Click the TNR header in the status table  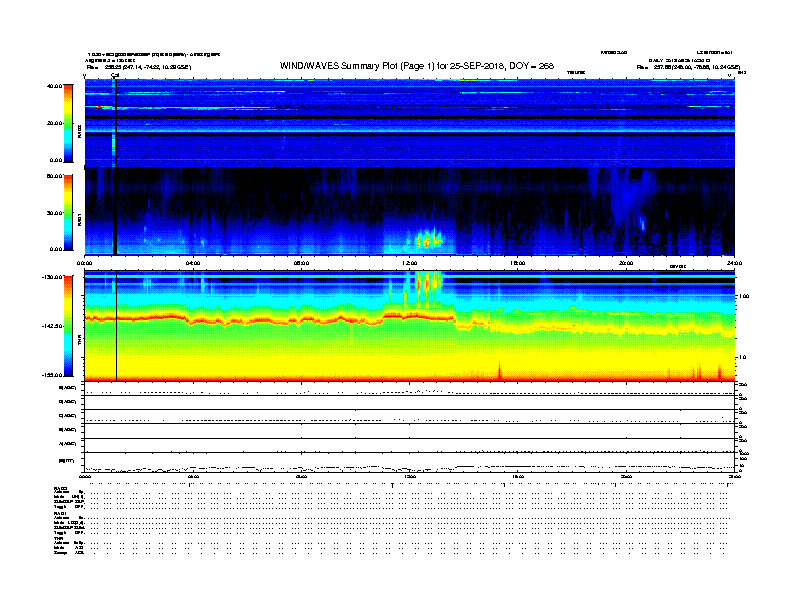58,538
